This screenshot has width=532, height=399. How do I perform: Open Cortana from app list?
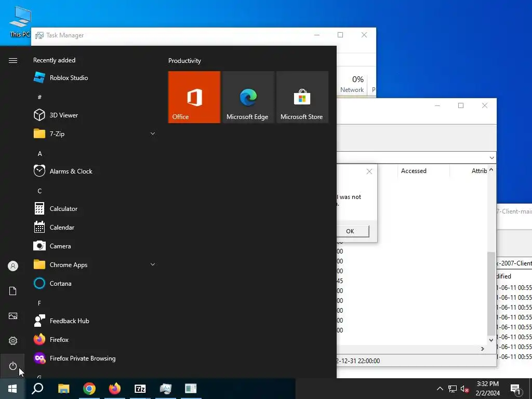pyautogui.click(x=95, y=283)
